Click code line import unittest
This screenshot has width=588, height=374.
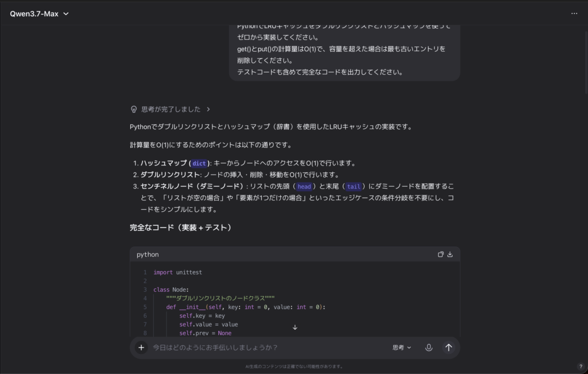coord(177,272)
